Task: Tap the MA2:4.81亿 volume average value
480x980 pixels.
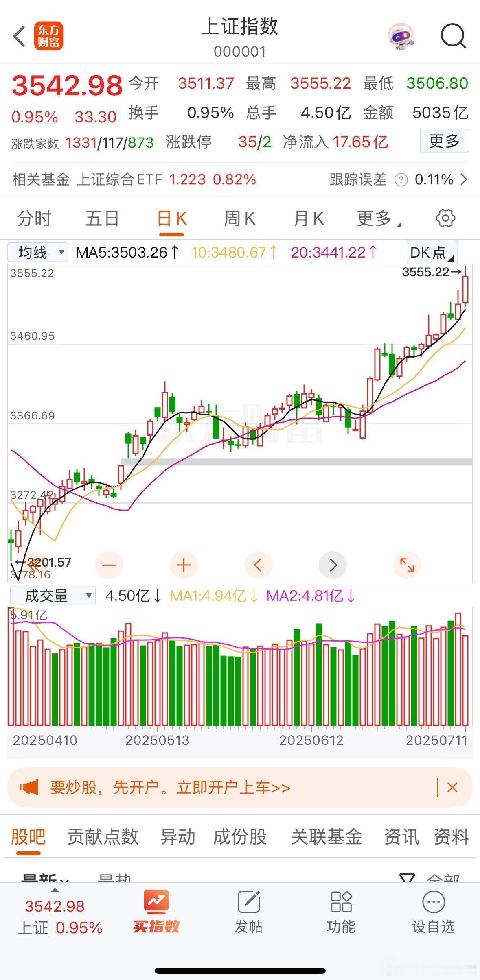Action: [311, 596]
